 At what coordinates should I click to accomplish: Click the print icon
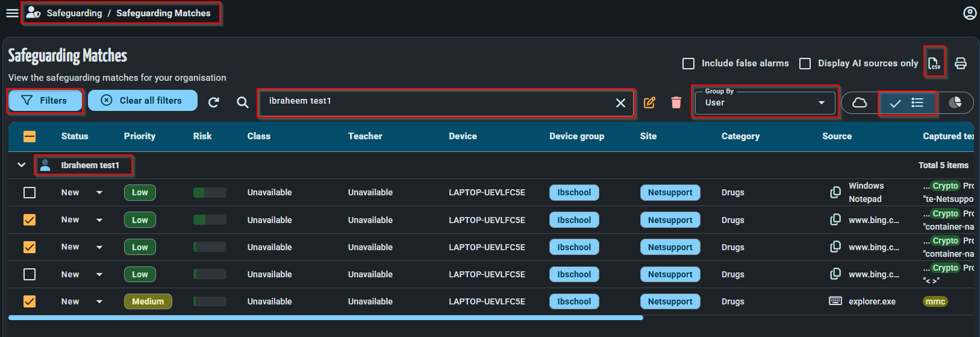(961, 63)
